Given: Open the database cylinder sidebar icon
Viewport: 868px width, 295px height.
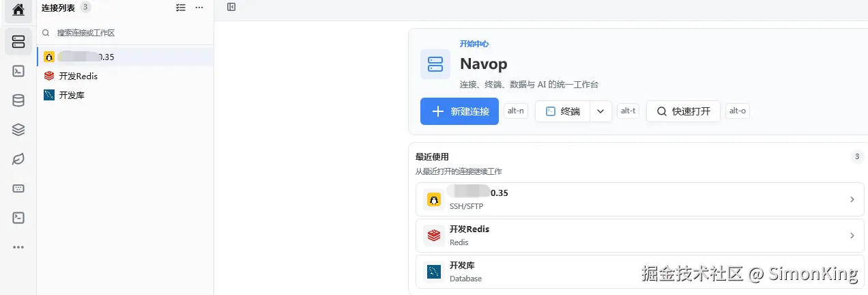Looking at the screenshot, I should 18,100.
